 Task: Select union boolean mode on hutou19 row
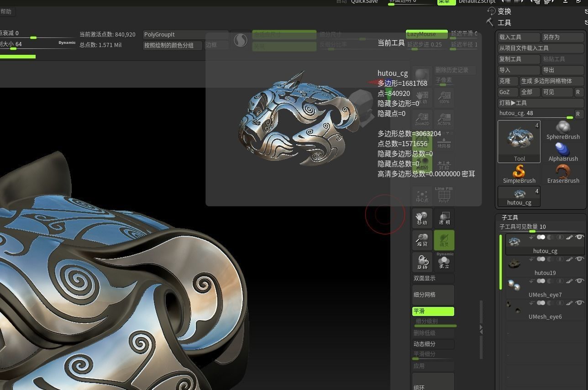click(x=541, y=259)
